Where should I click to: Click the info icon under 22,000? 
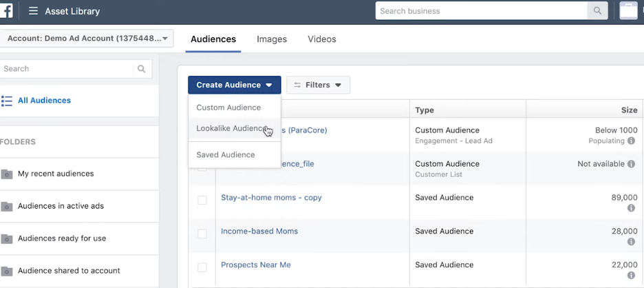coord(631,276)
